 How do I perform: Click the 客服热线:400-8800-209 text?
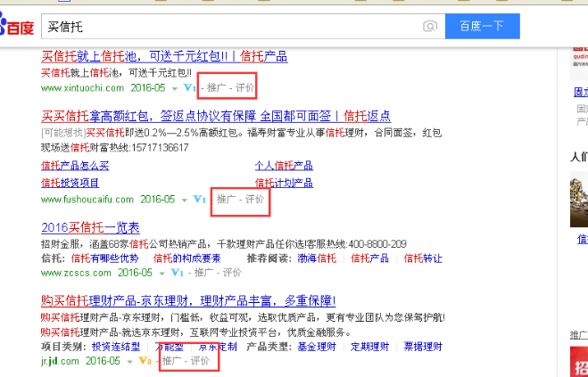point(356,244)
